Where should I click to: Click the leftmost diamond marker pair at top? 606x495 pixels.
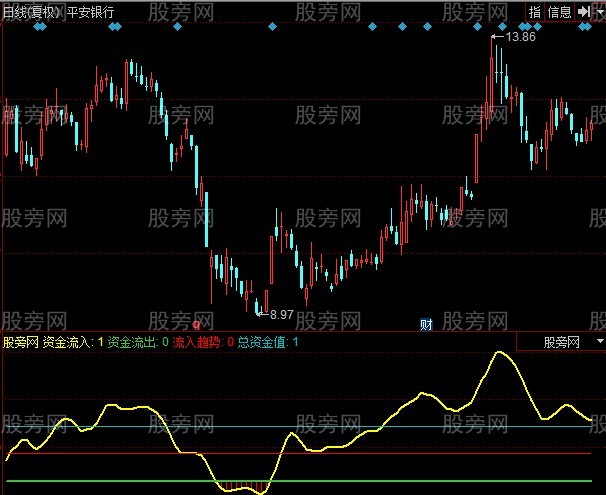point(39,27)
